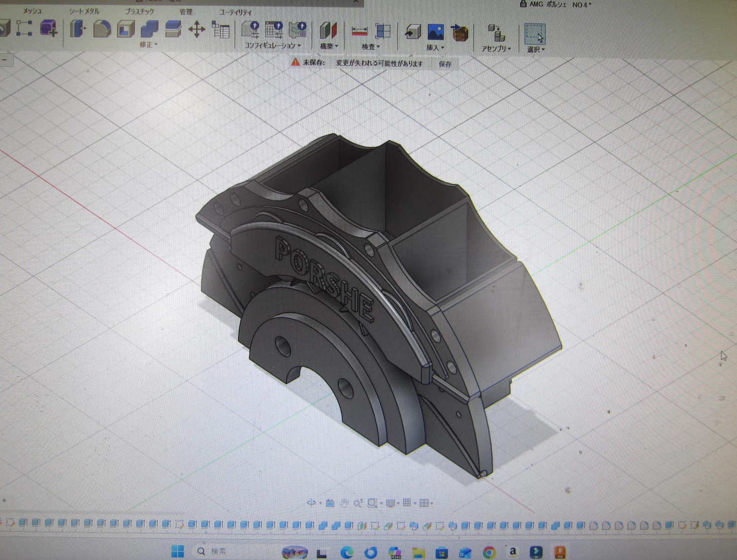Select the Press Pull tool
The image size is (737, 560).
[77, 29]
